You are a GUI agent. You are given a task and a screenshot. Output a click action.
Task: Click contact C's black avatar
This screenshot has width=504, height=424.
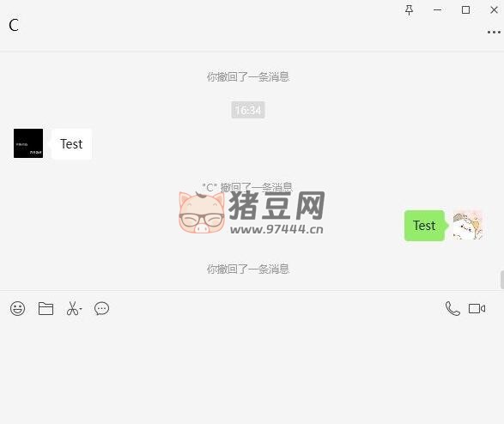point(28,143)
